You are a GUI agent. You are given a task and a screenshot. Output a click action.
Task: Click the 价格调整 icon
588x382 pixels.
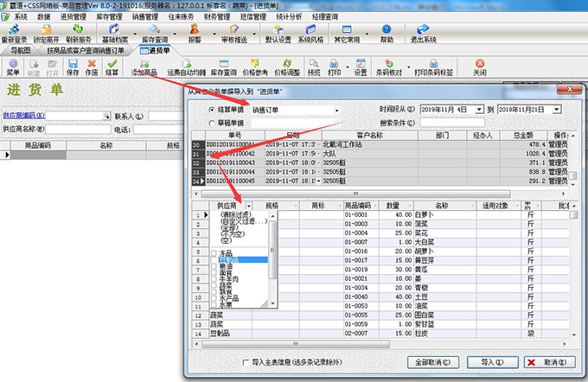287,63
